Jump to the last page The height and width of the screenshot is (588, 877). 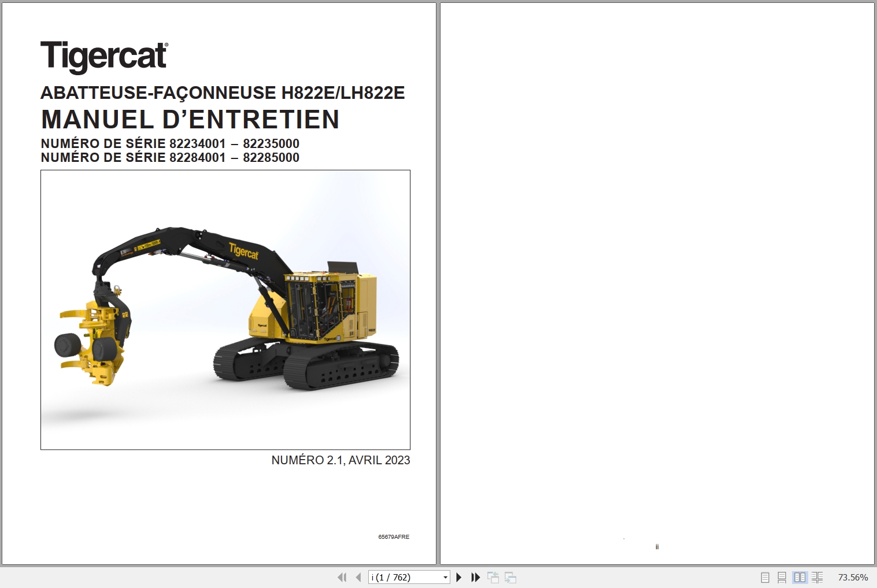pyautogui.click(x=475, y=577)
